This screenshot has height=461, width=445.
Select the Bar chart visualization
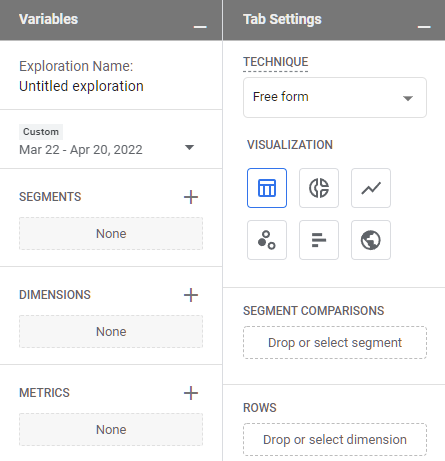(319, 240)
